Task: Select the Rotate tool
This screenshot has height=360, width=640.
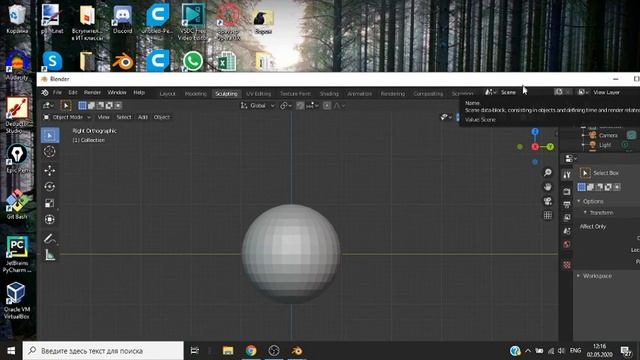Action: coord(50,187)
